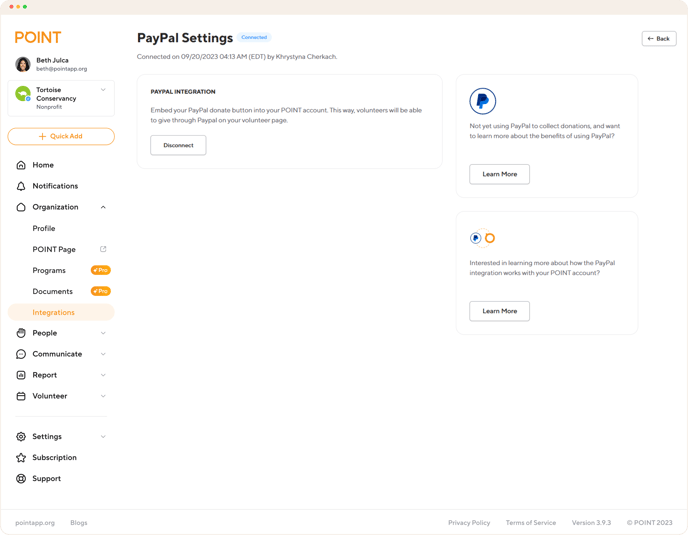
Task: Click the Back button
Action: point(658,38)
